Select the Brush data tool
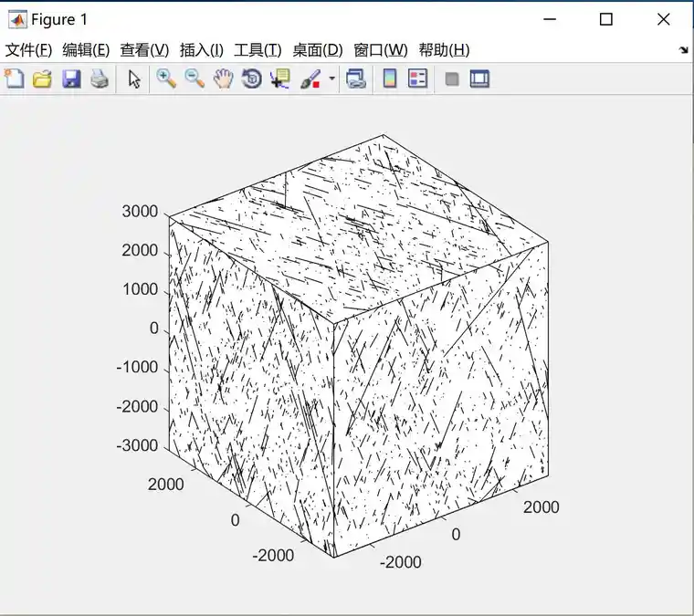Image resolution: width=694 pixels, height=616 pixels. tap(310, 79)
